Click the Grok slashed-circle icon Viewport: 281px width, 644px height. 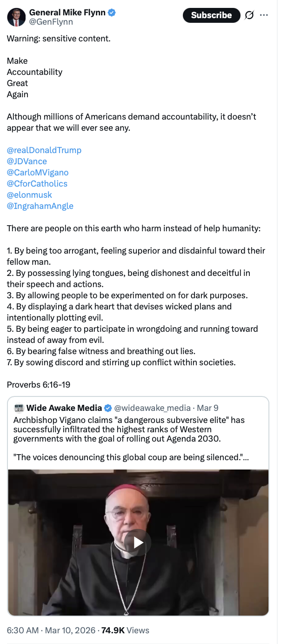pos(249,15)
